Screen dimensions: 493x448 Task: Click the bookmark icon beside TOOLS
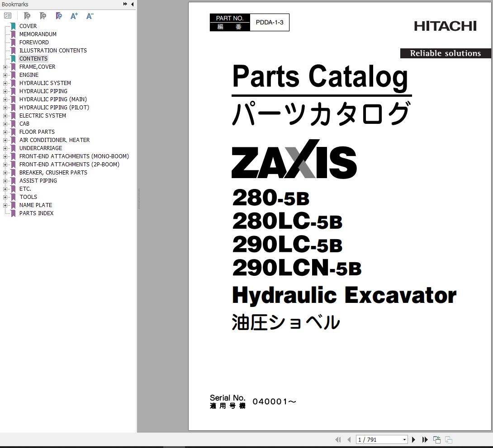click(x=13, y=197)
